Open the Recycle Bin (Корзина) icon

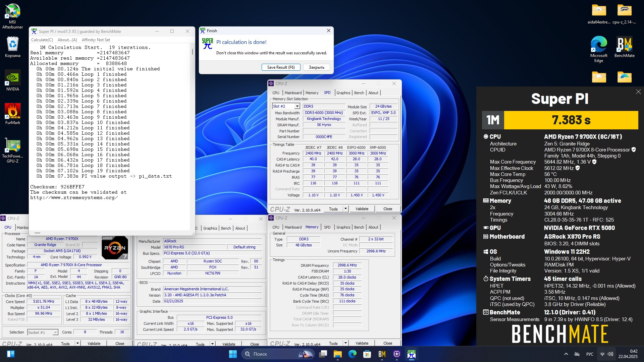coord(12,47)
